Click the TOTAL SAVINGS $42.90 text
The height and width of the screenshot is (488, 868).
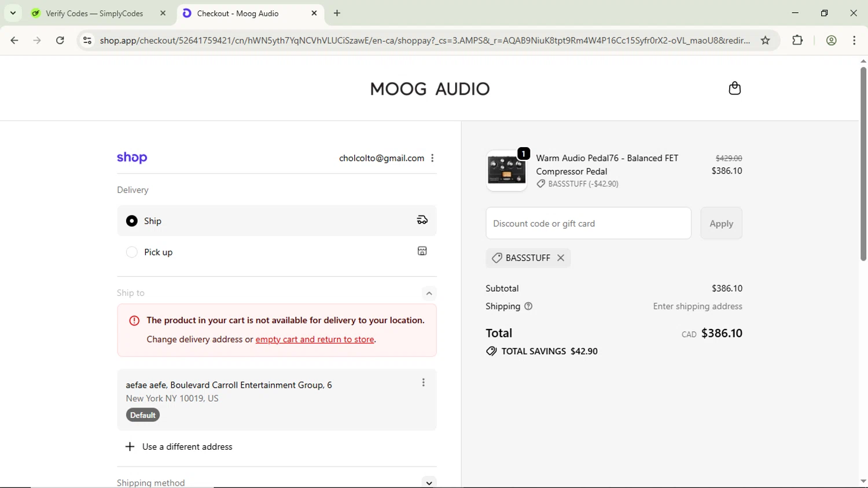549,351
